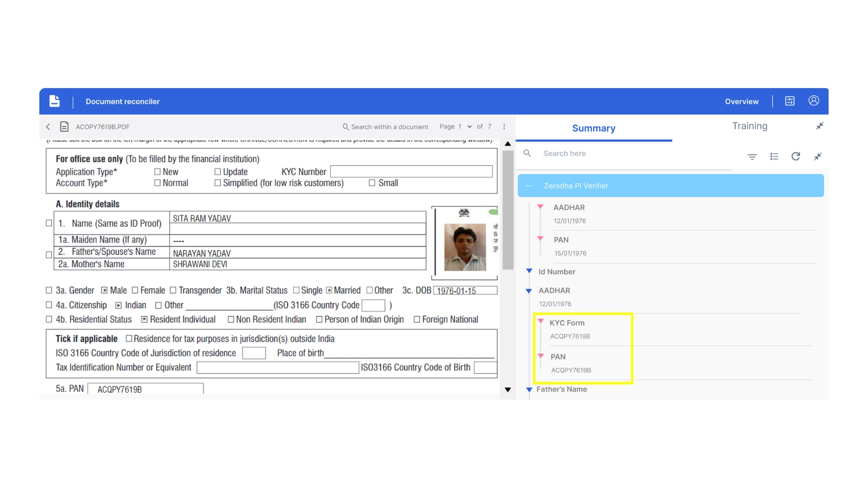The height and width of the screenshot is (488, 868).
Task: Check the Person of Indian Origin box
Action: [319, 319]
